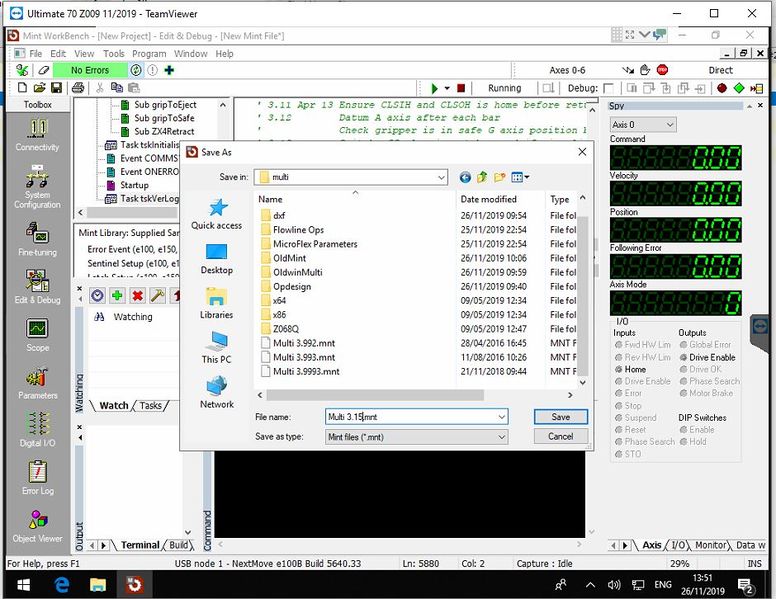Switch to Edit & Debug in Toolbox
The width and height of the screenshot is (776, 599).
coord(38,287)
